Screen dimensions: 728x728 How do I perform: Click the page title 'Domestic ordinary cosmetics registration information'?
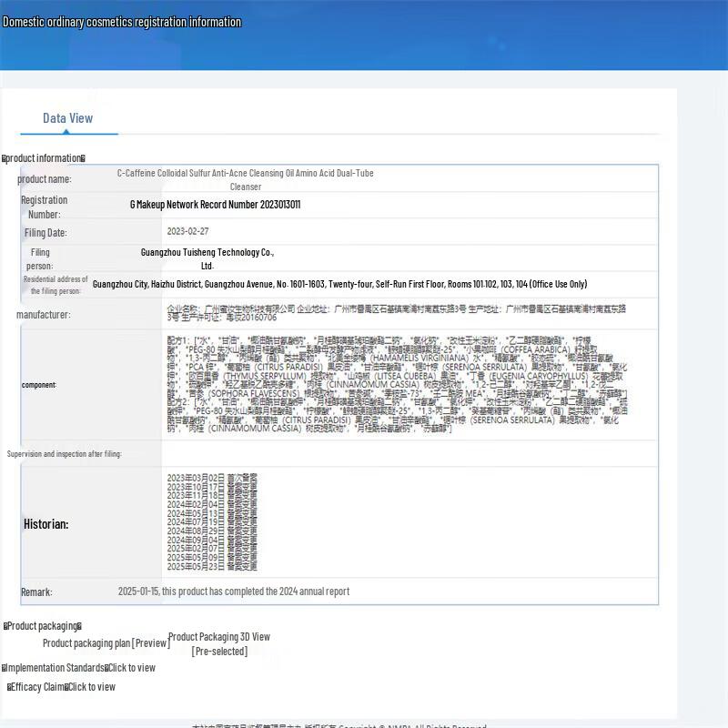point(122,22)
